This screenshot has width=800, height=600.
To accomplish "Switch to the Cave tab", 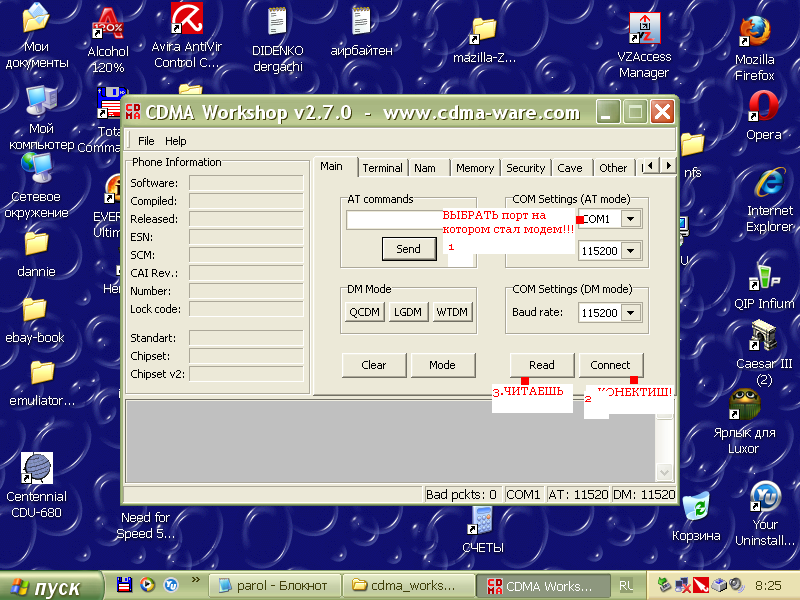I will click(570, 168).
